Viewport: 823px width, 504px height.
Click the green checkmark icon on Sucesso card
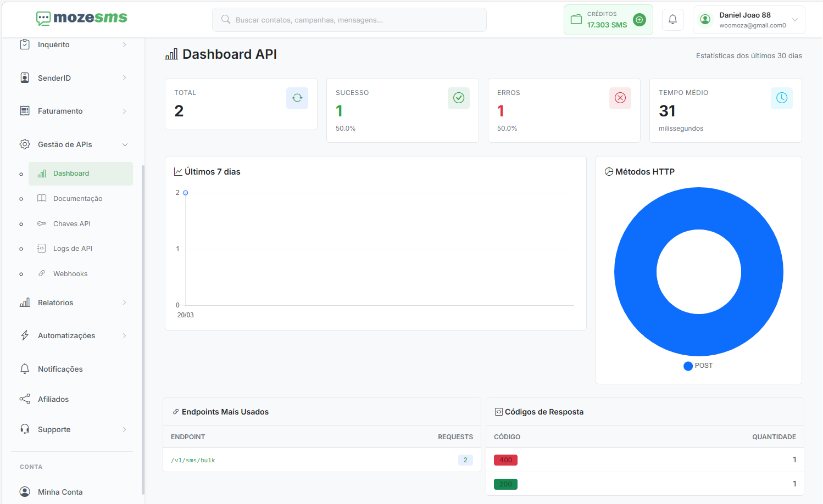click(x=458, y=98)
